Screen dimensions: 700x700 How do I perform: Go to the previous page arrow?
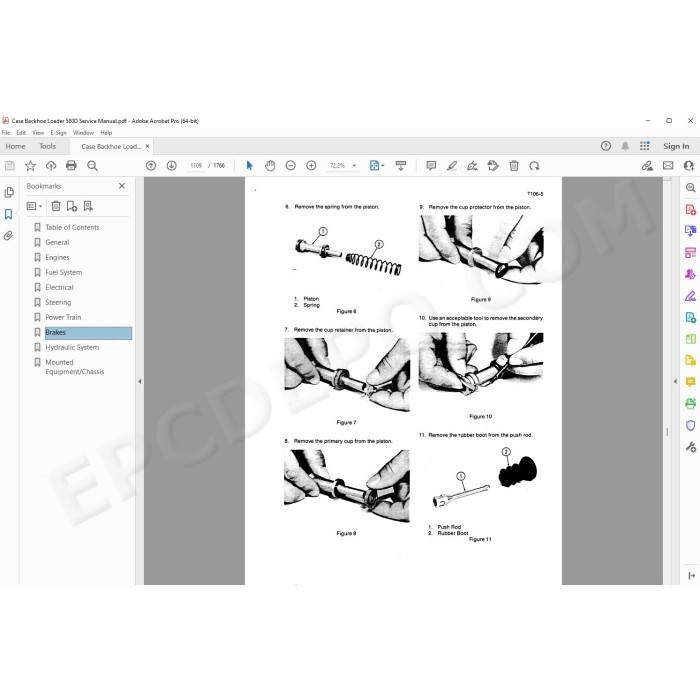pyautogui.click(x=151, y=166)
